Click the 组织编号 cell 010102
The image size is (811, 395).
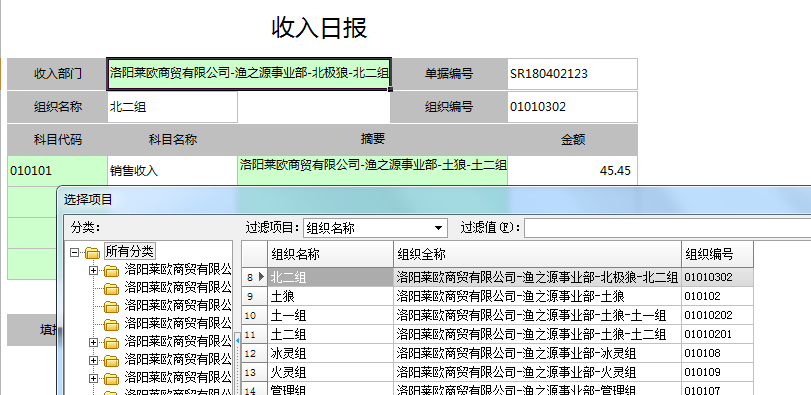[x=717, y=296]
